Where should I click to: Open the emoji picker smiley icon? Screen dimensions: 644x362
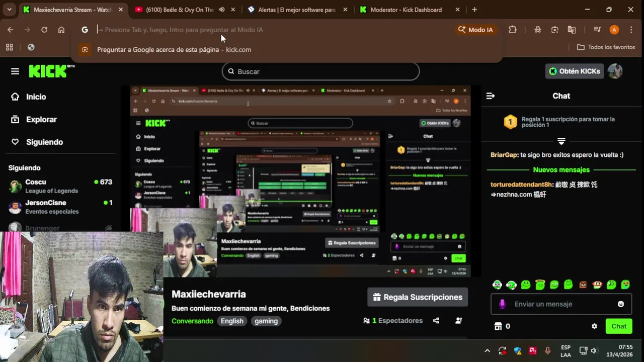pyautogui.click(x=621, y=304)
